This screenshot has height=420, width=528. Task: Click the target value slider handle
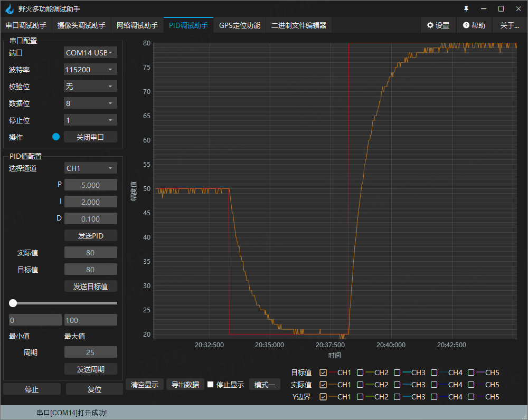click(13, 303)
